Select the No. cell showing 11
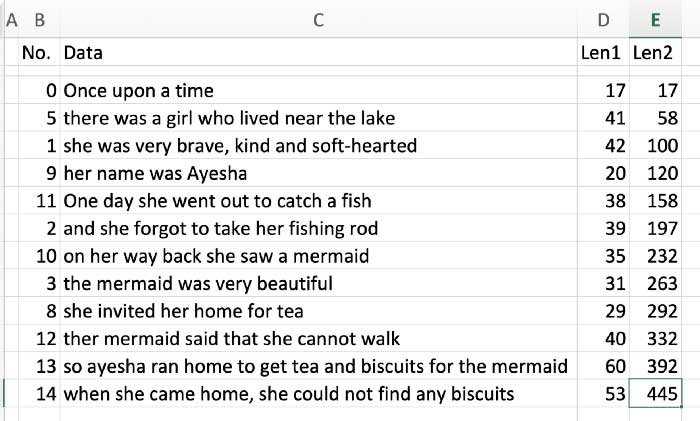The image size is (700, 421). click(39, 201)
